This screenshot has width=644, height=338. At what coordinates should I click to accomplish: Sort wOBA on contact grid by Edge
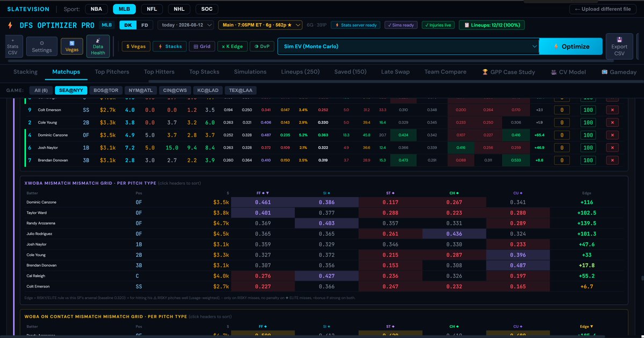[x=586, y=327]
